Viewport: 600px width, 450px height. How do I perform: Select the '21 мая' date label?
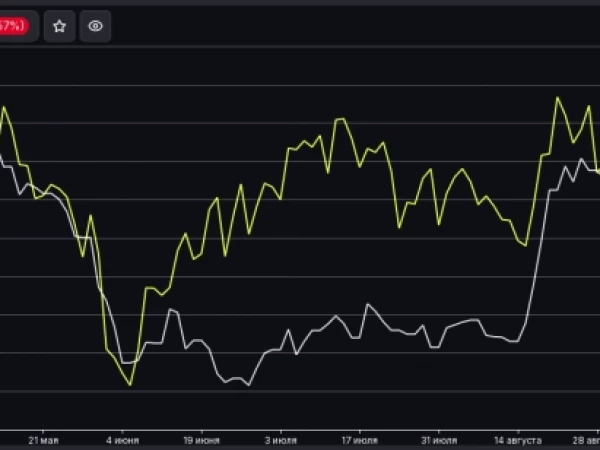(43, 440)
